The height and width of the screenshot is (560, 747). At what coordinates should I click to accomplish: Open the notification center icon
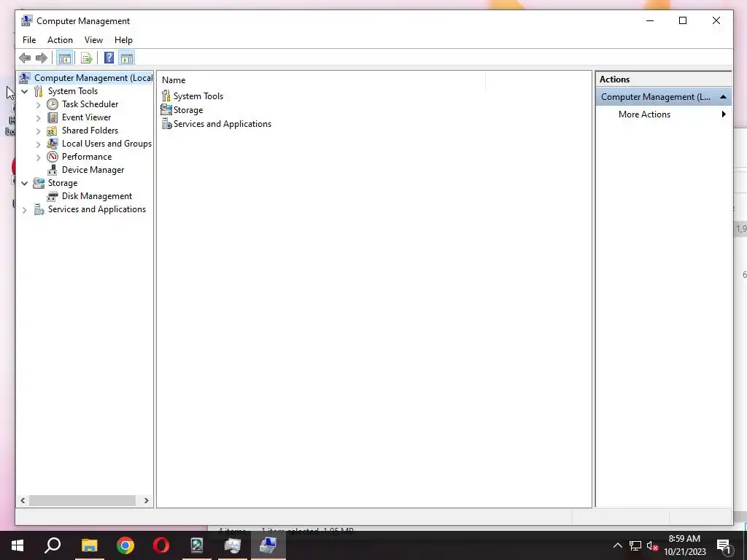point(724,545)
